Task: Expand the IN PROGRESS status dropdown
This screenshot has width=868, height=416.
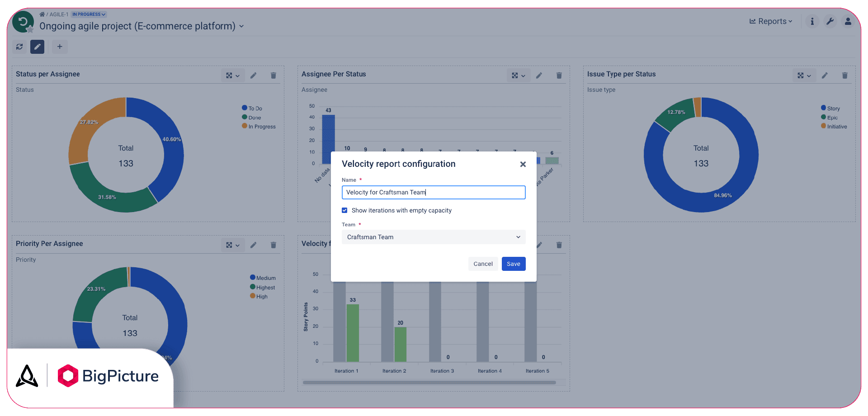Action: pyautogui.click(x=89, y=14)
